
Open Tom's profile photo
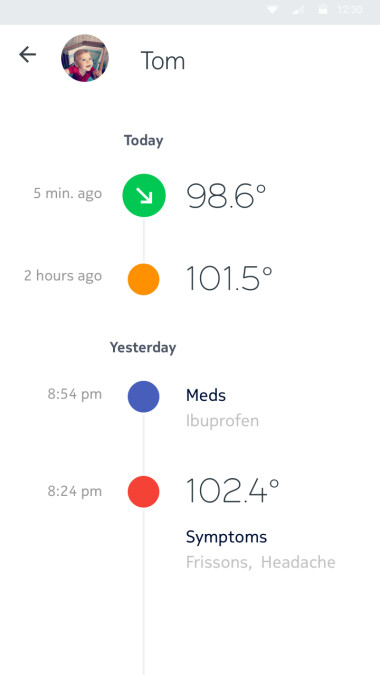[85, 58]
